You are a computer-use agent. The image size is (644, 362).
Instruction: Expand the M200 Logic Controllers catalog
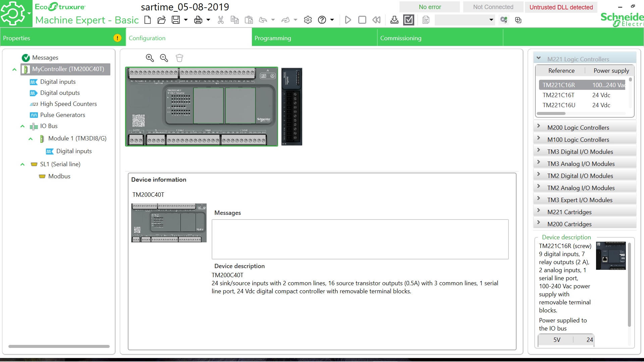point(539,126)
